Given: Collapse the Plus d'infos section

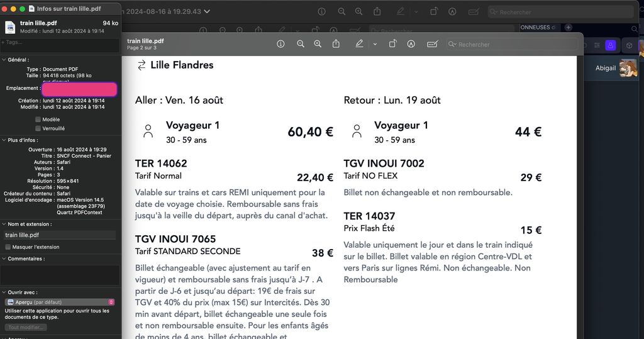Looking at the screenshot, I should coord(4,140).
